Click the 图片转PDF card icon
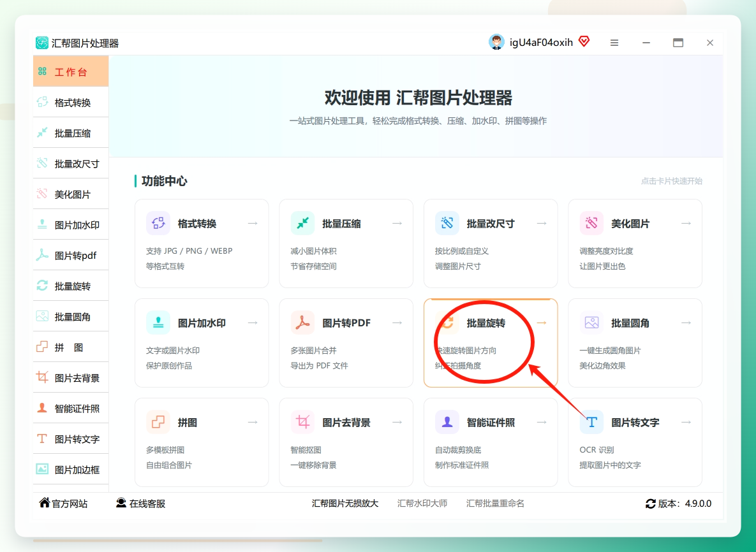756x552 pixels. tap(303, 323)
